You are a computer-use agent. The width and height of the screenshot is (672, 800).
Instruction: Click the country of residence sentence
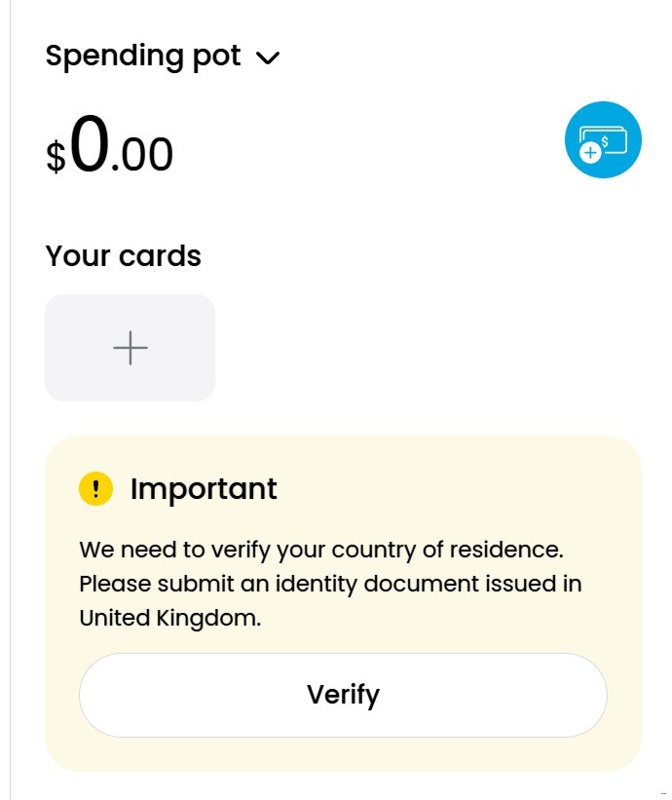320,550
